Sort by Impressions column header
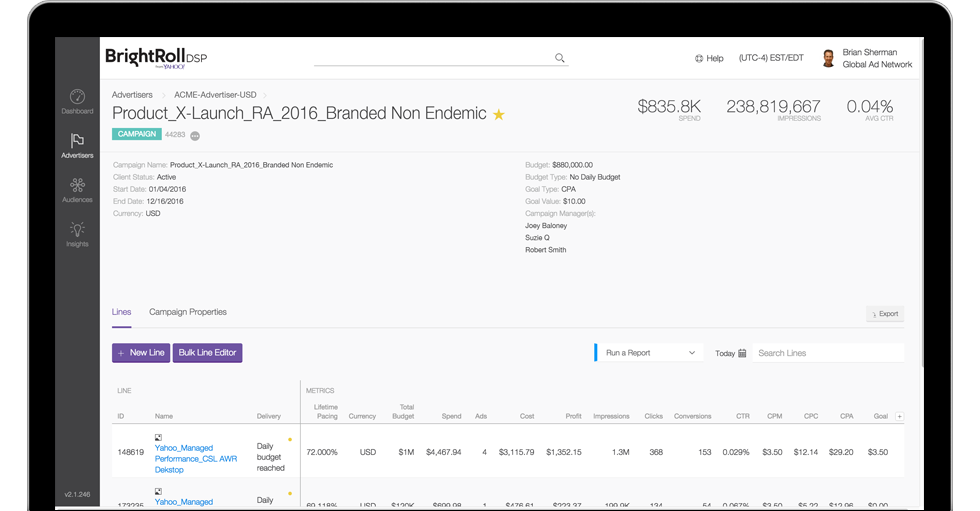The width and height of the screenshot is (980, 511). [x=611, y=416]
